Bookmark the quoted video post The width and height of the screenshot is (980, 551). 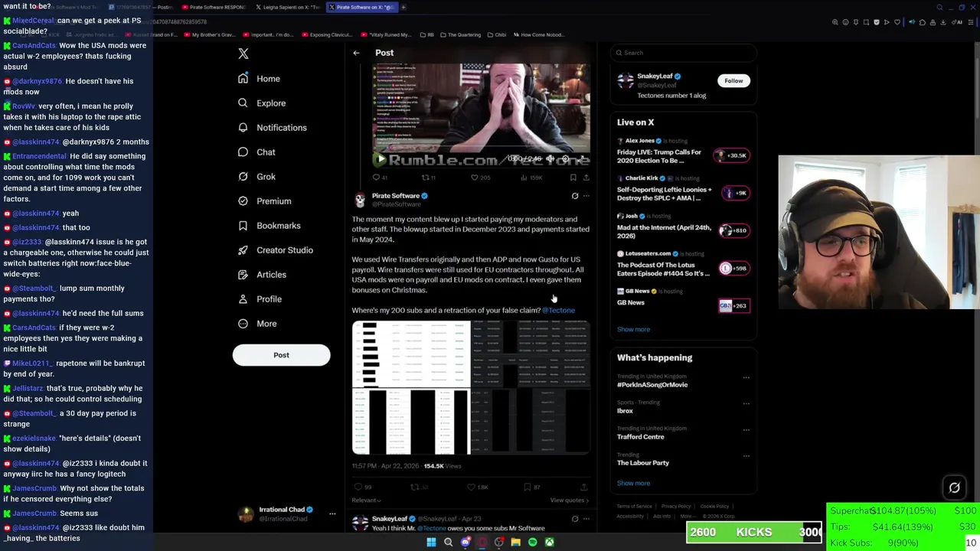pos(573,178)
